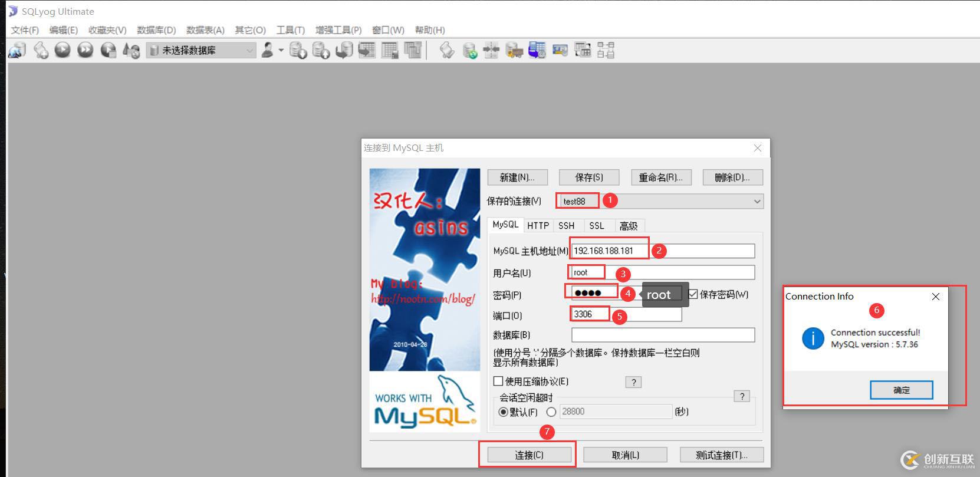Open the 收藏夹 menu
Screen dimensions: 980x477
[107, 30]
